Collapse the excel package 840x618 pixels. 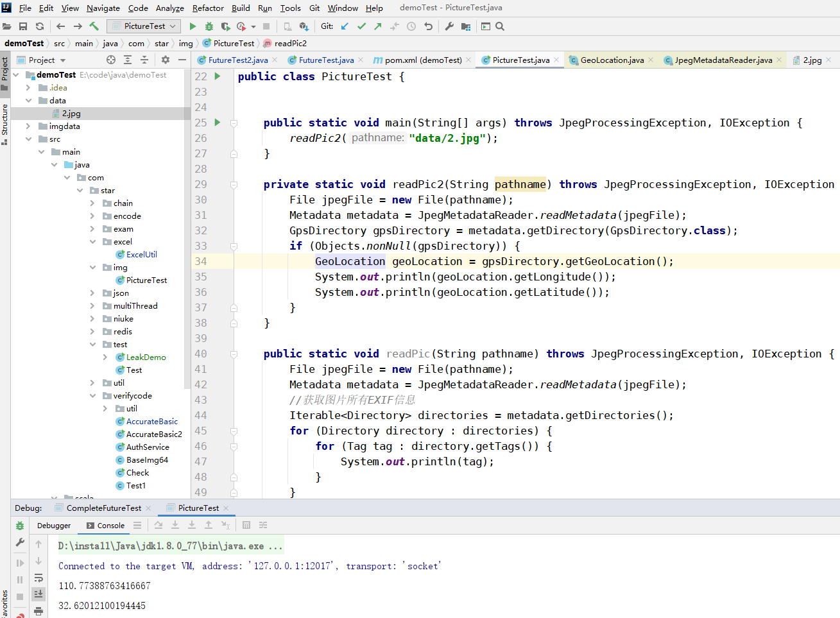pos(93,242)
